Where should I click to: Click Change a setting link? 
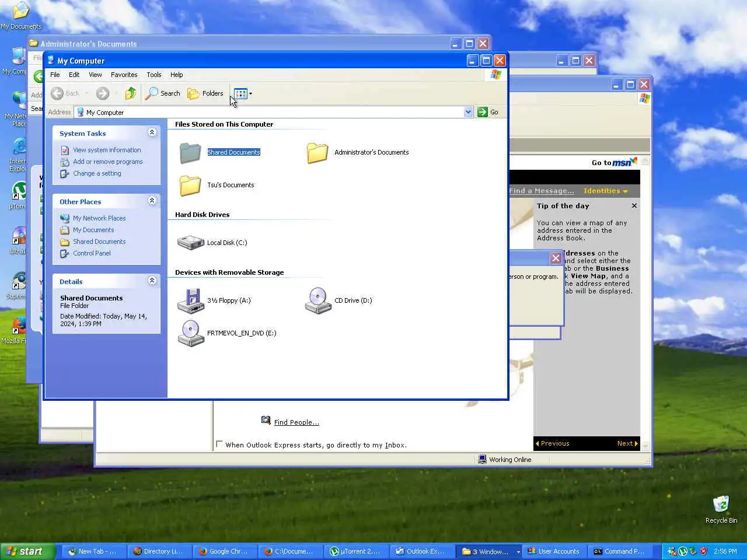tap(97, 173)
